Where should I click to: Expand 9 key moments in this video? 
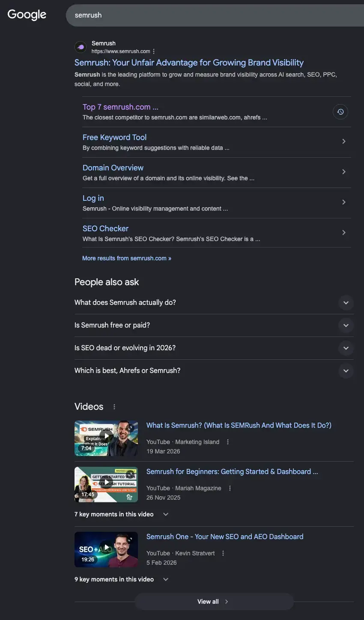click(x=122, y=579)
